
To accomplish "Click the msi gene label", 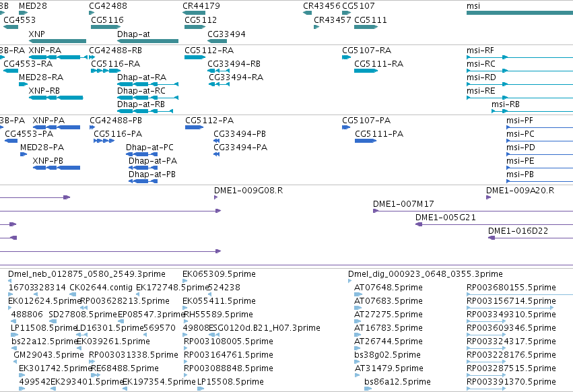I will 473,6.
